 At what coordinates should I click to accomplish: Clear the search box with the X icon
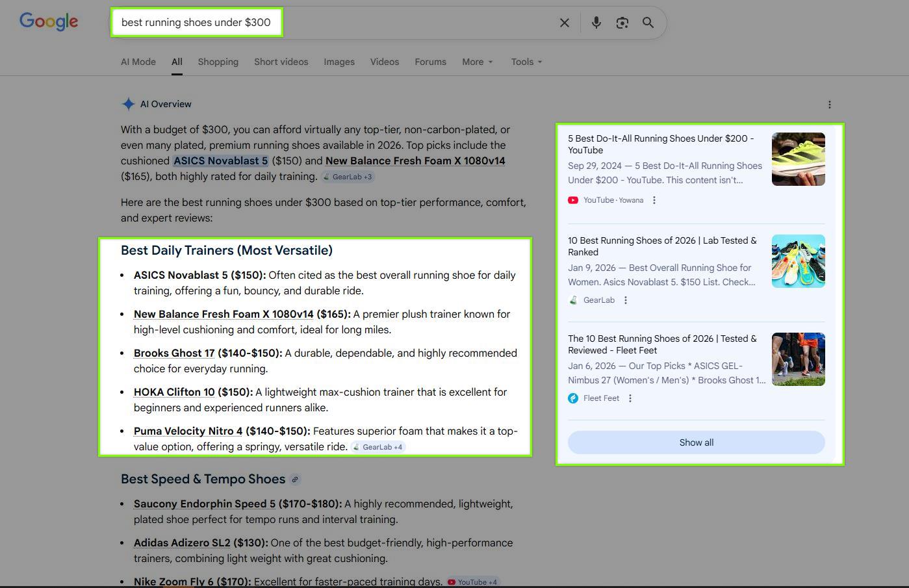(x=565, y=23)
